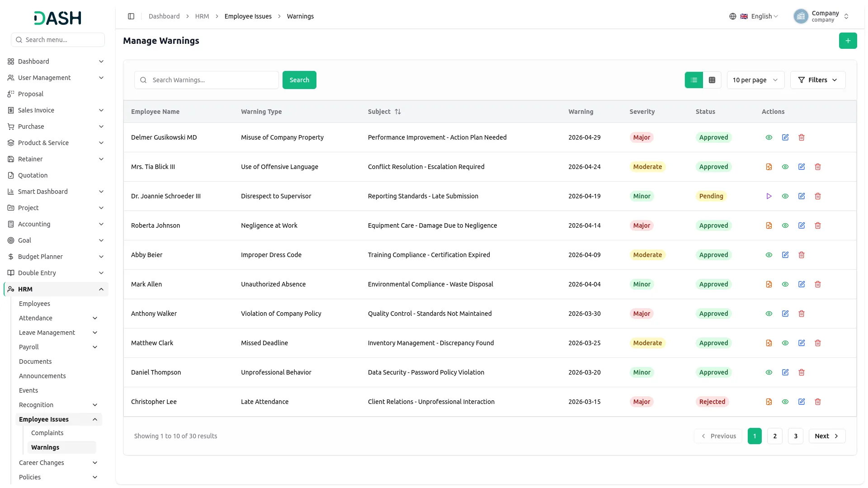View Abby Beier's warning details
The image size is (868, 488).
click(x=769, y=255)
